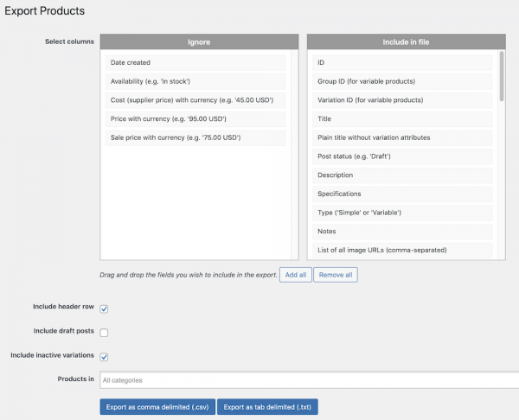
Task: Select Post status field
Action: point(402,156)
